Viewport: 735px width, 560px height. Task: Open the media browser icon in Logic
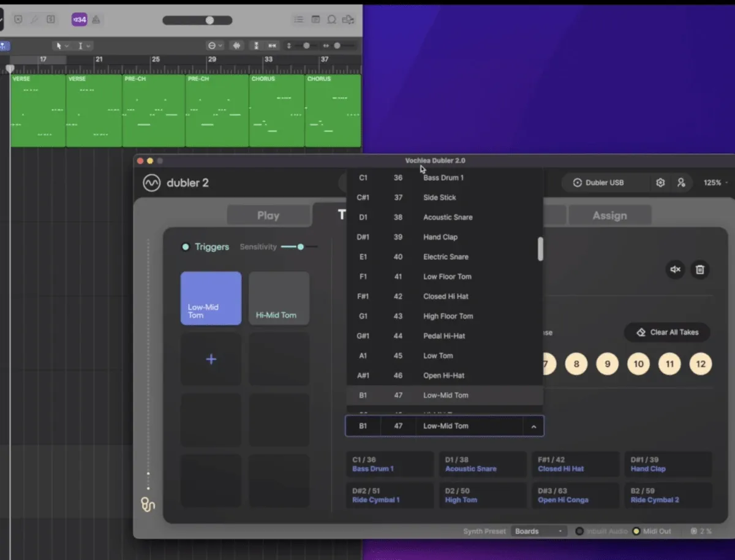348,20
